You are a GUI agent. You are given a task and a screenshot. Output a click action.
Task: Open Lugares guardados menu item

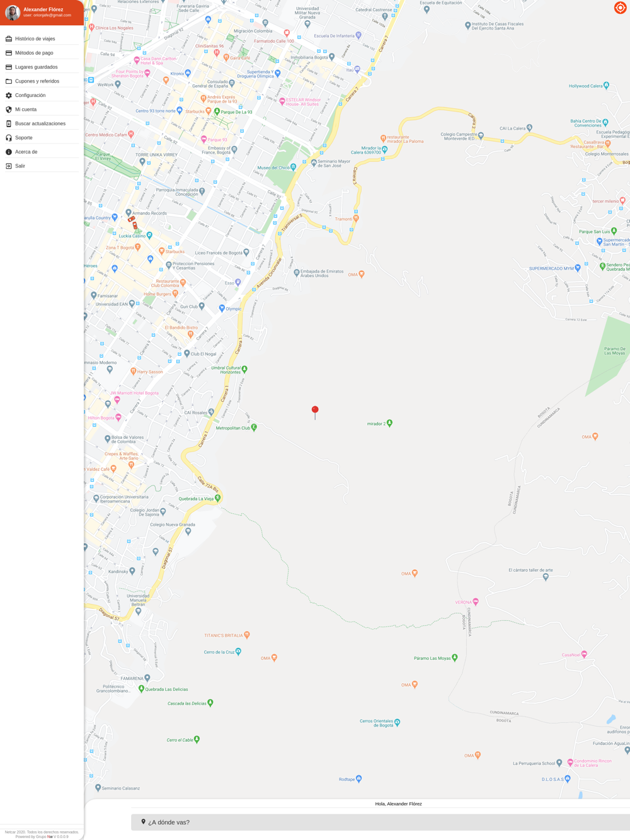(42, 67)
